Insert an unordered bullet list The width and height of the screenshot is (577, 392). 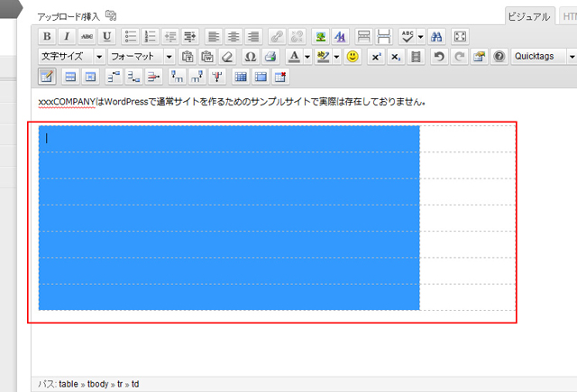tap(130, 36)
